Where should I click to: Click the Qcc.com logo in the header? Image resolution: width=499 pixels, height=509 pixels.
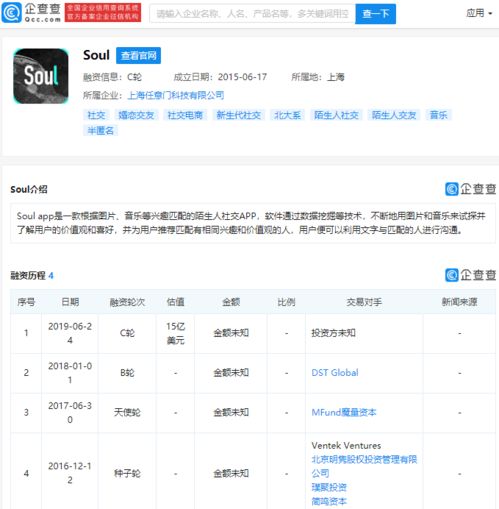pos(31,13)
